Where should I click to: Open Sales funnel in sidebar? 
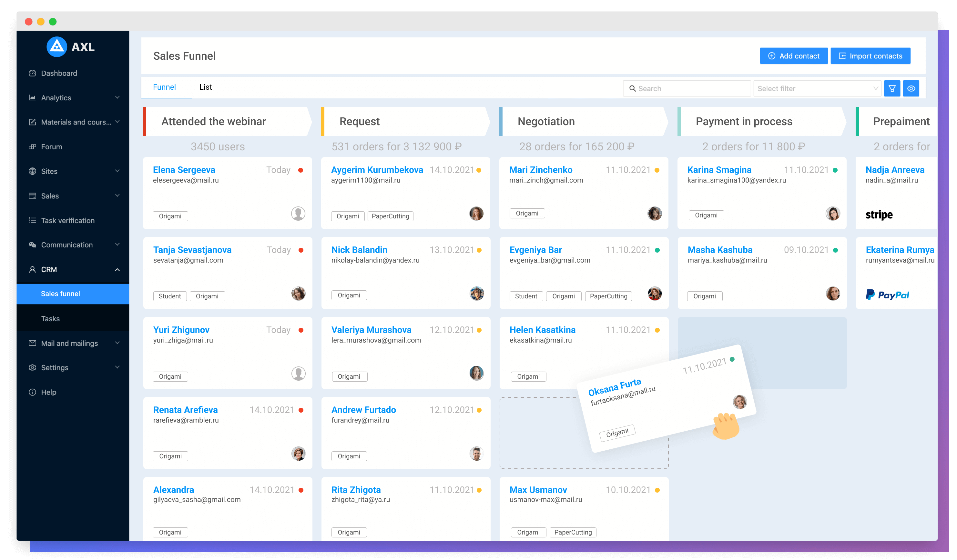73,294
